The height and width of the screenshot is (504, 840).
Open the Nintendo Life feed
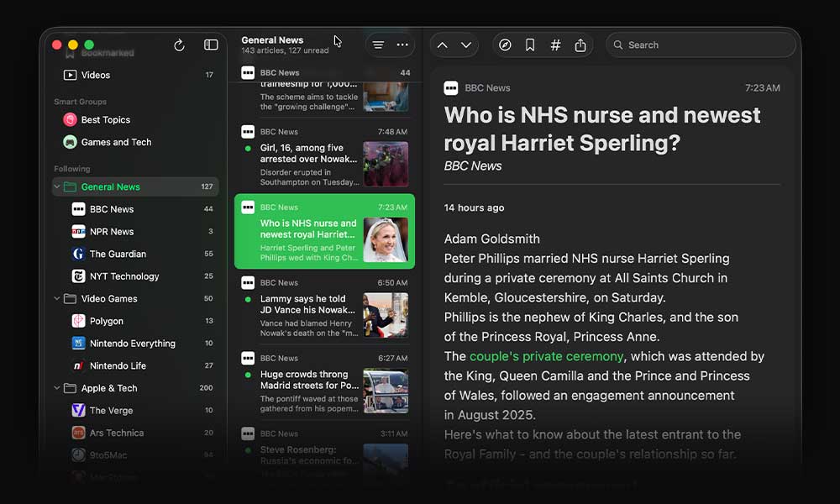click(x=135, y=365)
